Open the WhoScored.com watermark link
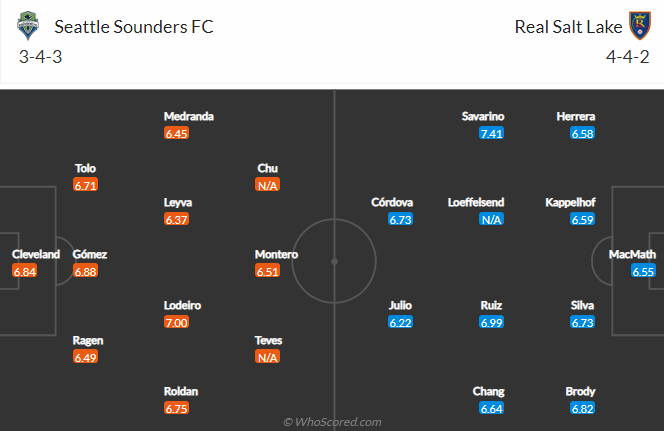Image resolution: width=664 pixels, height=431 pixels. point(332,422)
